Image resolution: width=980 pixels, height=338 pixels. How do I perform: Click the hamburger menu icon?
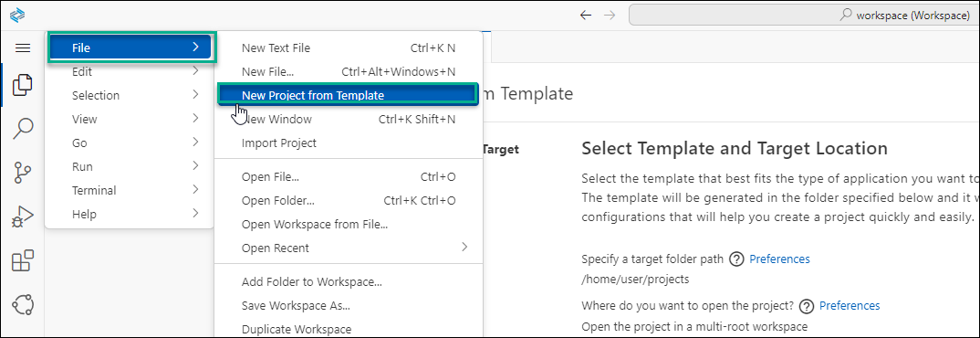[x=23, y=48]
